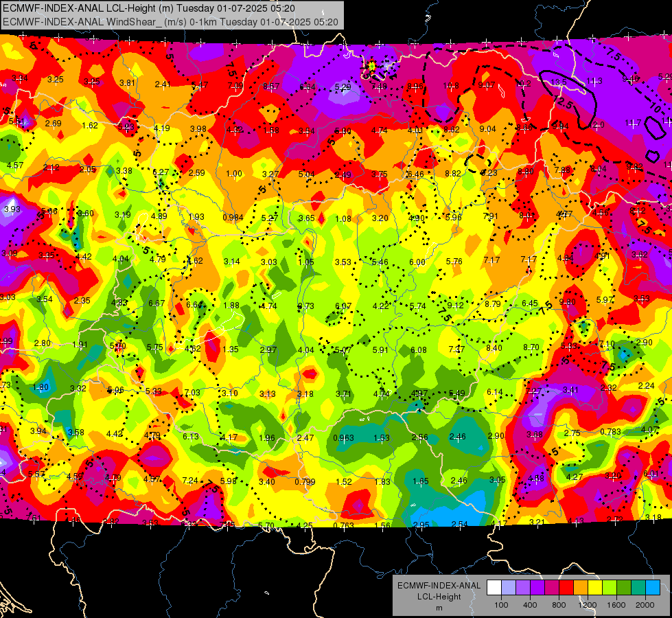The height and width of the screenshot is (618, 672).
Task: Click the grid value 7.09
Action: (235, 86)
